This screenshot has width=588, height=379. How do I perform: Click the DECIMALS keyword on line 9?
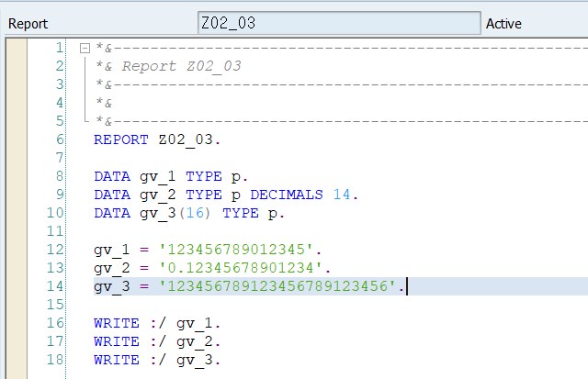[x=287, y=195]
